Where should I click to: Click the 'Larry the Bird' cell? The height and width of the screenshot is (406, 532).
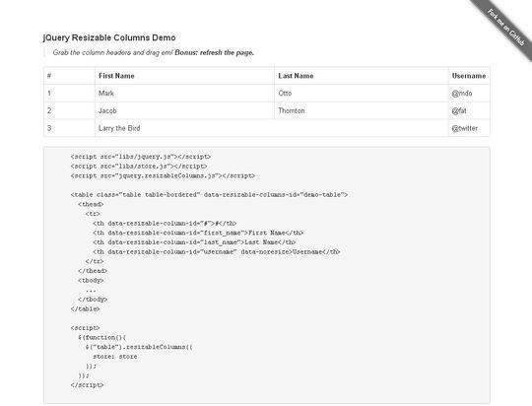(x=272, y=128)
